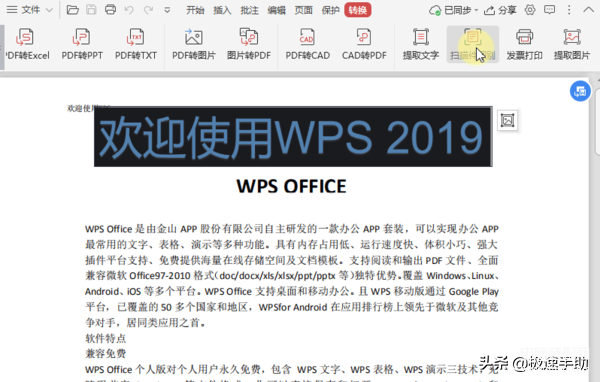Click the open folder icon
This screenshot has height=382, width=600.
(72, 10)
